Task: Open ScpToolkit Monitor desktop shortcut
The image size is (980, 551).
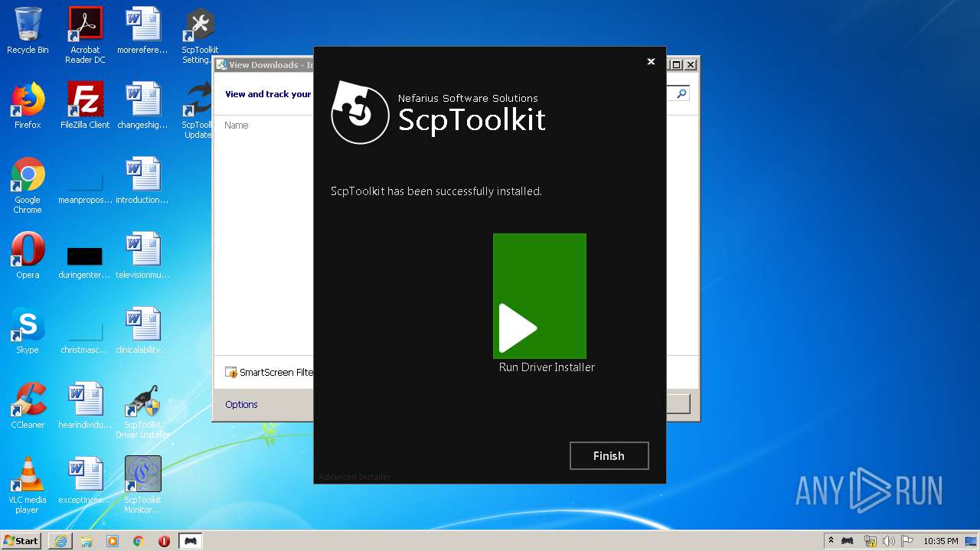Action: pos(142,486)
